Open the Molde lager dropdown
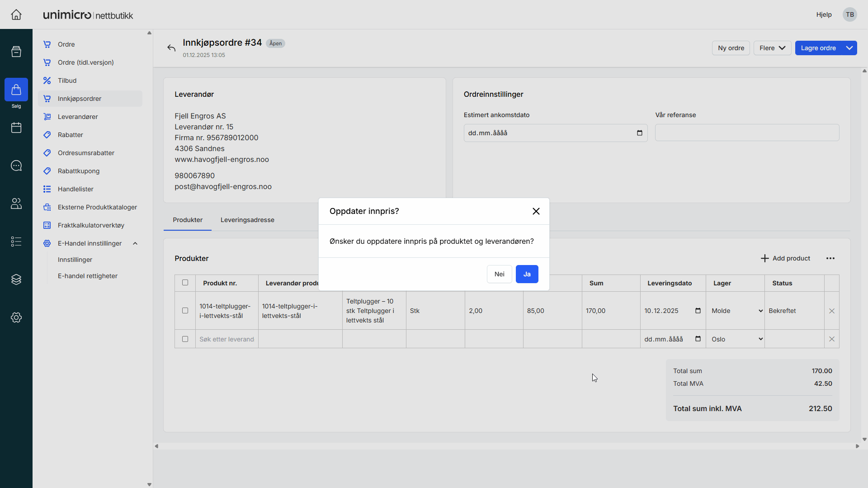The height and width of the screenshot is (488, 868). click(x=736, y=311)
